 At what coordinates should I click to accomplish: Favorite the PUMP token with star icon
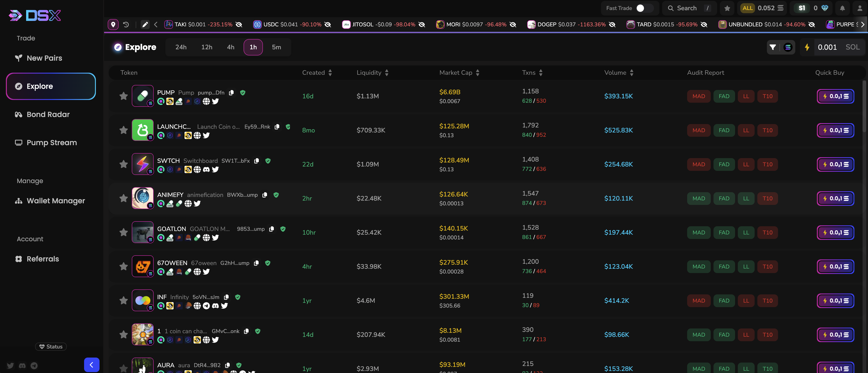[x=123, y=96]
